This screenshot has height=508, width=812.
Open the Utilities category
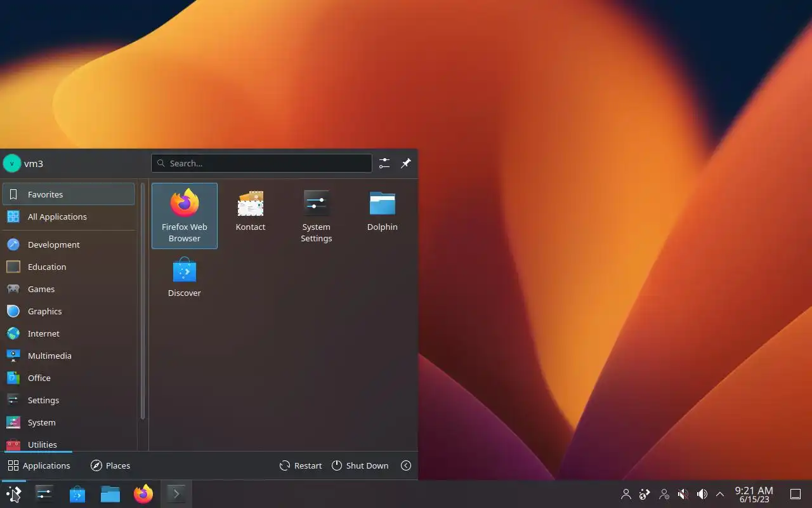click(x=69, y=443)
